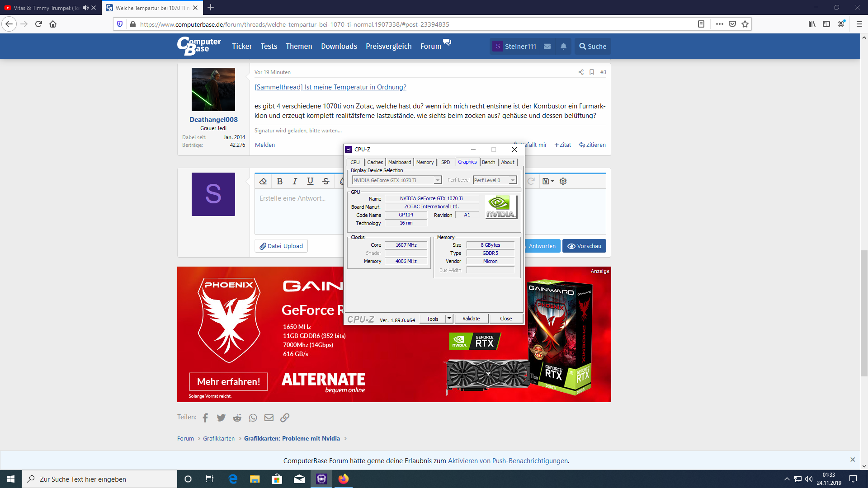
Task: Share thread via the WhatsApp icon
Action: (x=253, y=418)
